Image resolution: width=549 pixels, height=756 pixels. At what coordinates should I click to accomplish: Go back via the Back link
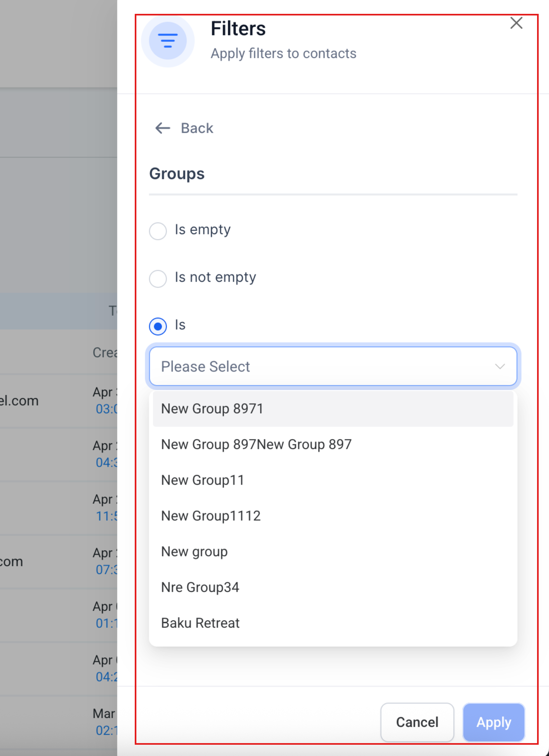click(197, 128)
